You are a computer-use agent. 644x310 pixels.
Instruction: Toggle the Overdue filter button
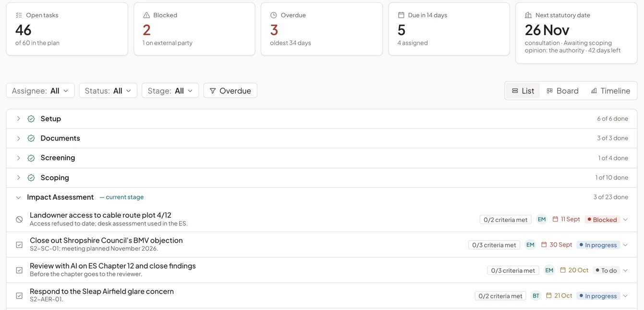(231, 91)
